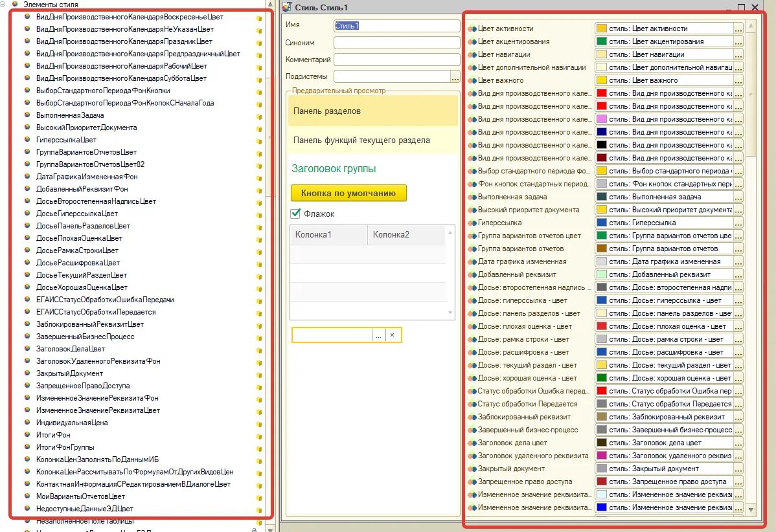Click the icon before the Цвет важного label

pyautogui.click(x=472, y=80)
